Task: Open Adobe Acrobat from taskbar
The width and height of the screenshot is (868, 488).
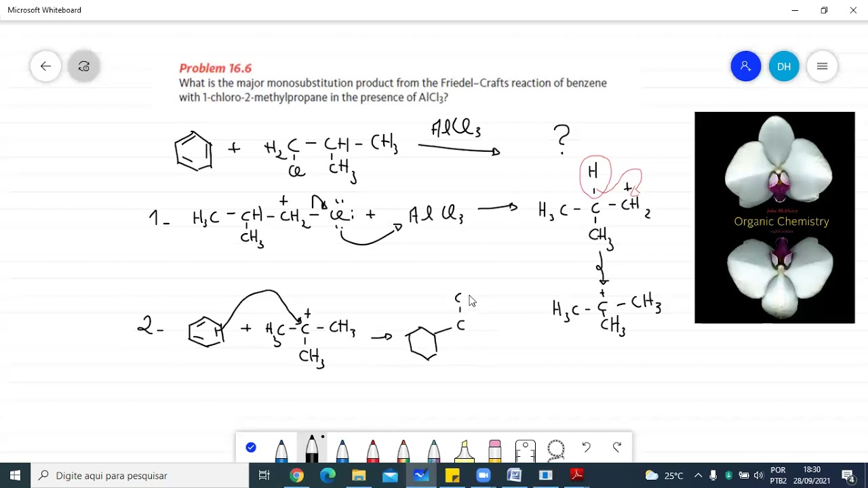Action: 577,475
